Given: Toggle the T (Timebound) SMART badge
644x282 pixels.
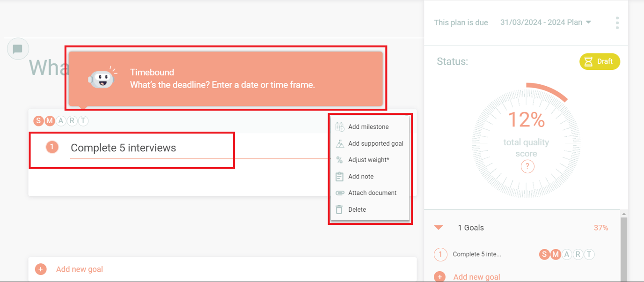Looking at the screenshot, I should click(83, 121).
